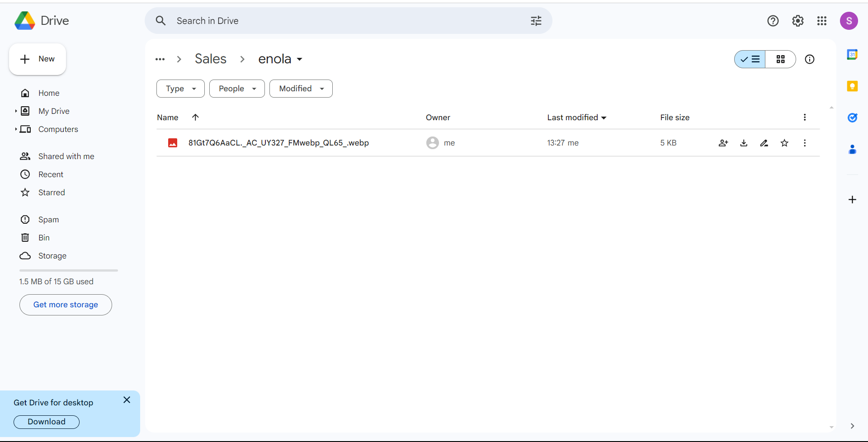Click the storage usage progress bar
Screen dimensions: 868x442
tap(69, 270)
